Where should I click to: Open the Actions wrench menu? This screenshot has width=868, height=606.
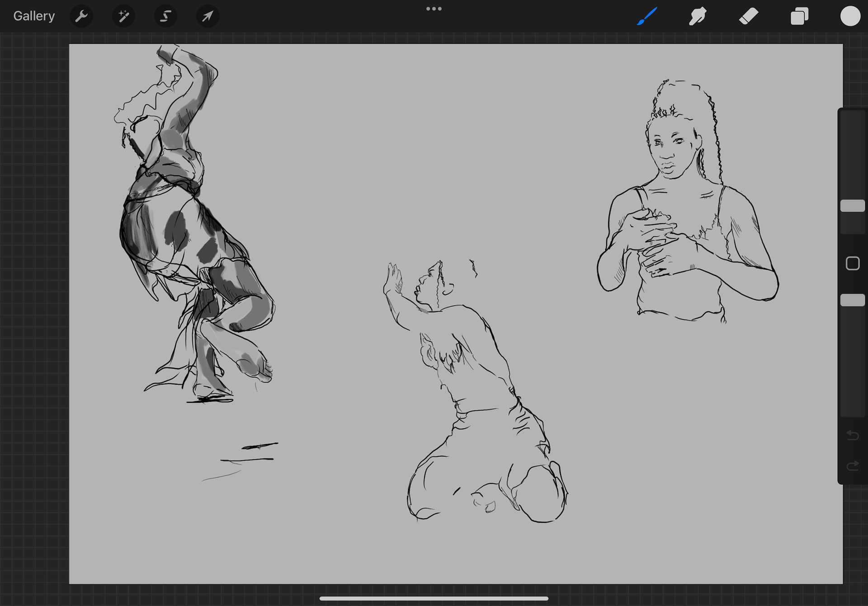(81, 16)
